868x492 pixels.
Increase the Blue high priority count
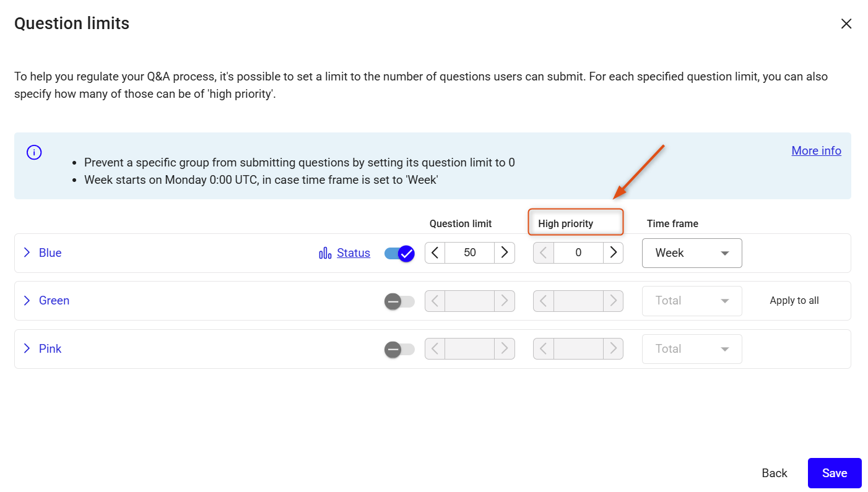click(x=613, y=252)
